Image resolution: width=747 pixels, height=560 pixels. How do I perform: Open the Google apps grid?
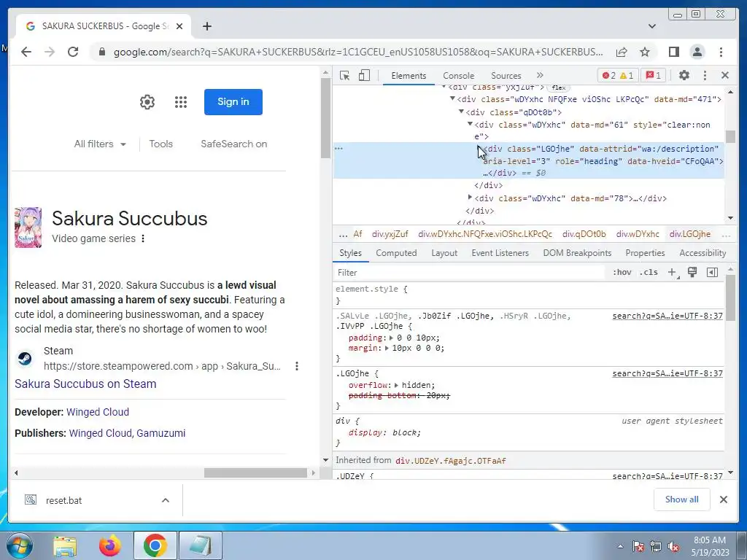pyautogui.click(x=181, y=102)
